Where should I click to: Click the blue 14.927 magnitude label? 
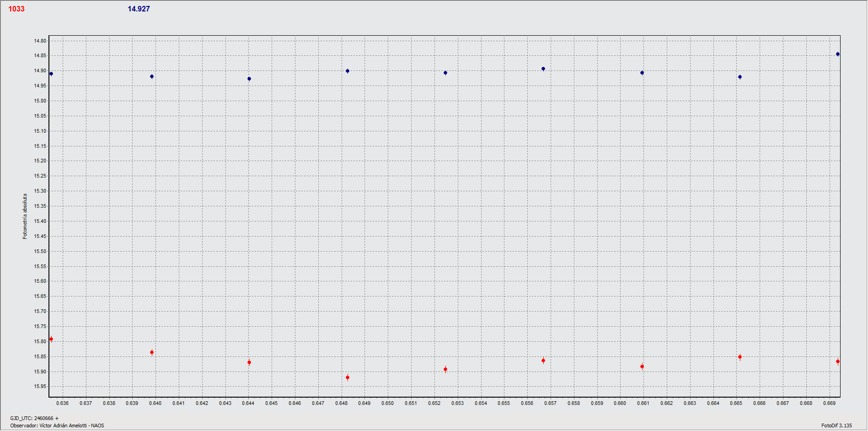click(139, 9)
